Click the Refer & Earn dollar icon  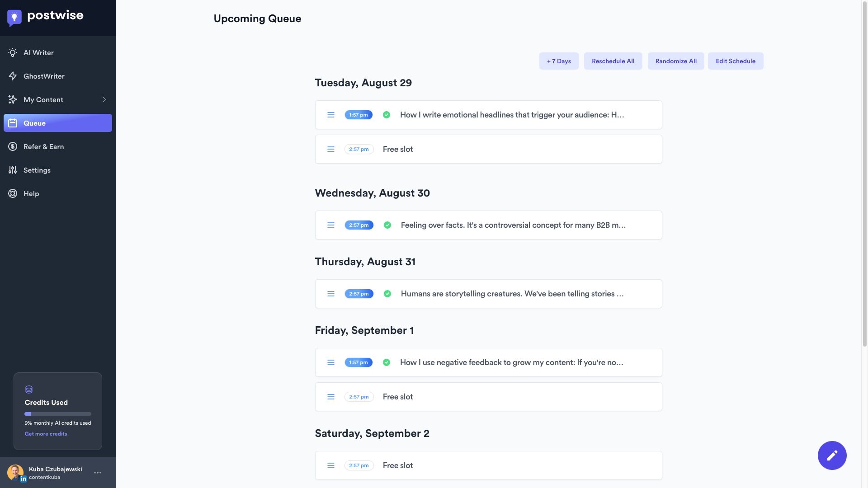pos(13,146)
